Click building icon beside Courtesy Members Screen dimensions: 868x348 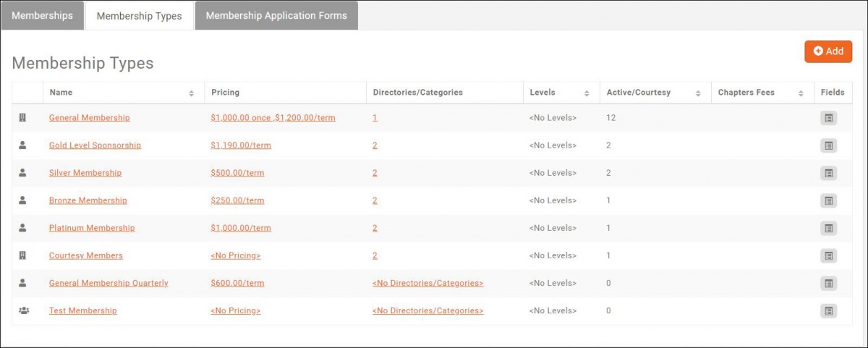point(22,255)
